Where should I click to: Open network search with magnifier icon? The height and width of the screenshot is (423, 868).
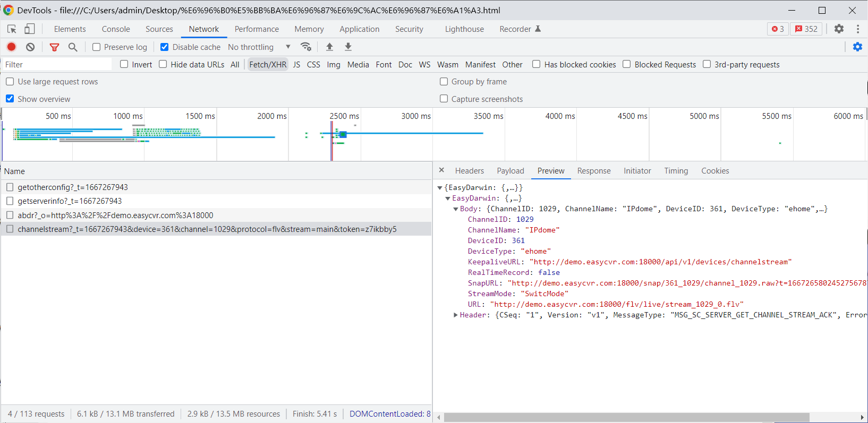[x=73, y=47]
